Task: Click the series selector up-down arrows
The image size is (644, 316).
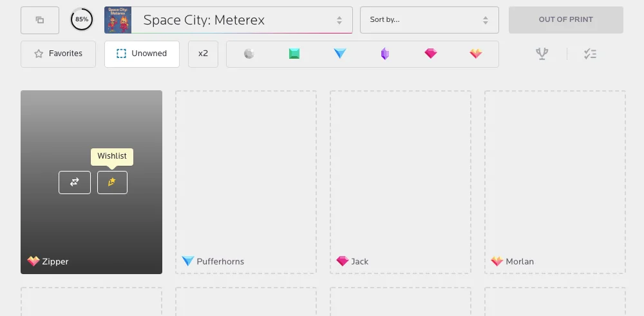Action: click(339, 20)
